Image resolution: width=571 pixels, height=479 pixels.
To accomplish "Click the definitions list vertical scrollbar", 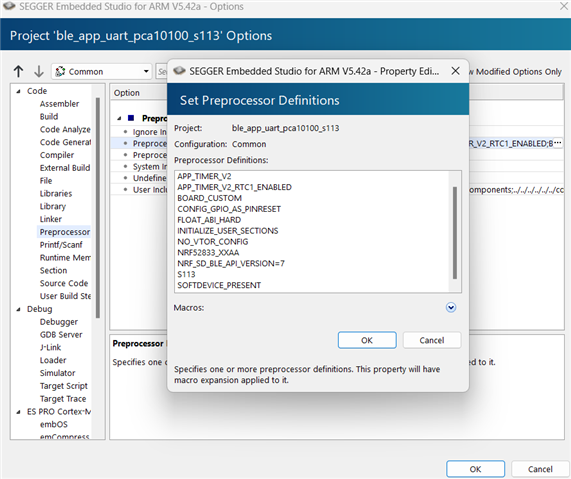I will 454,233.
